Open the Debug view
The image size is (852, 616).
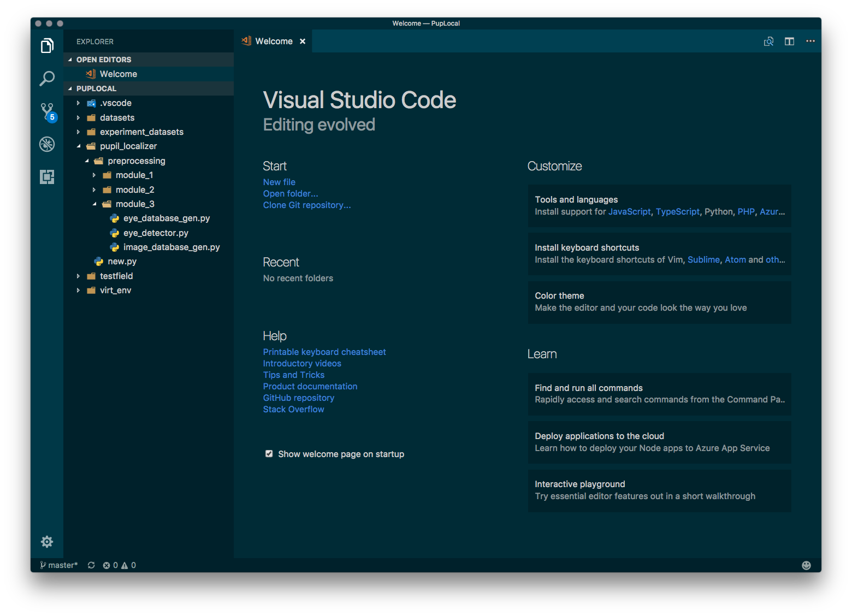click(x=47, y=144)
